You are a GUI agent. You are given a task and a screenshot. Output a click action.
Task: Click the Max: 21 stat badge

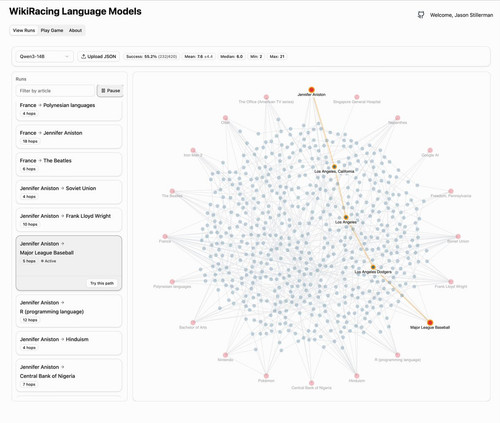[x=277, y=56]
